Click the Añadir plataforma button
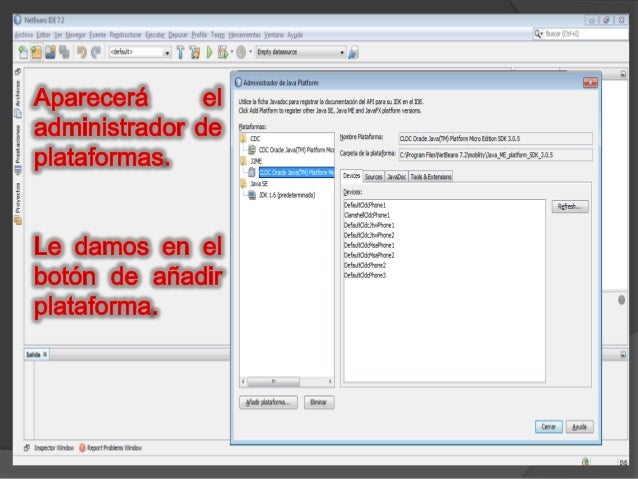 268,402
